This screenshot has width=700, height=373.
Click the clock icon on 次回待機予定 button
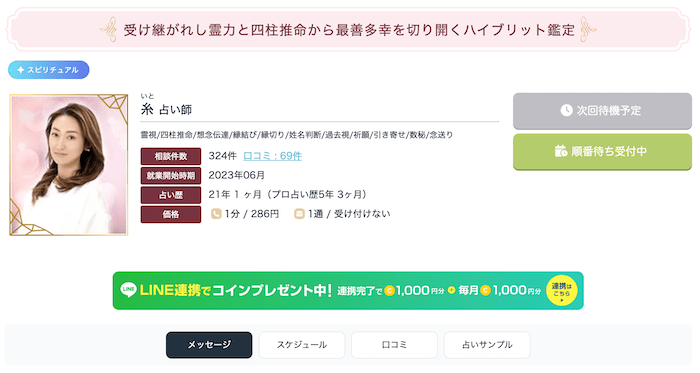566,110
